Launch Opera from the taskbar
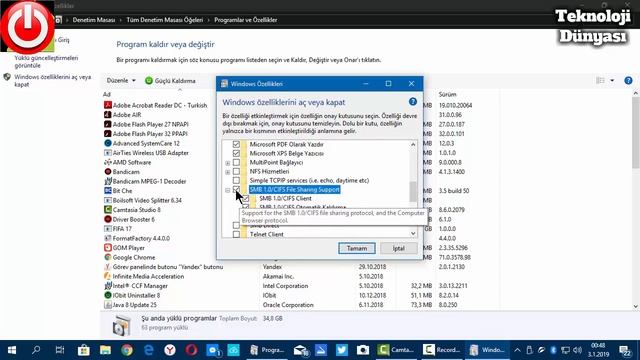Screen dimensions: 640x360 pyautogui.click(x=191, y=350)
